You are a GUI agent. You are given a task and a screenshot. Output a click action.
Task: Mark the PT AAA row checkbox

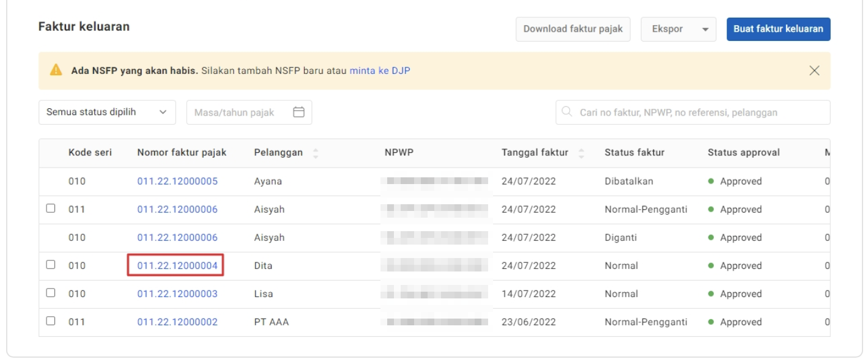(51, 322)
